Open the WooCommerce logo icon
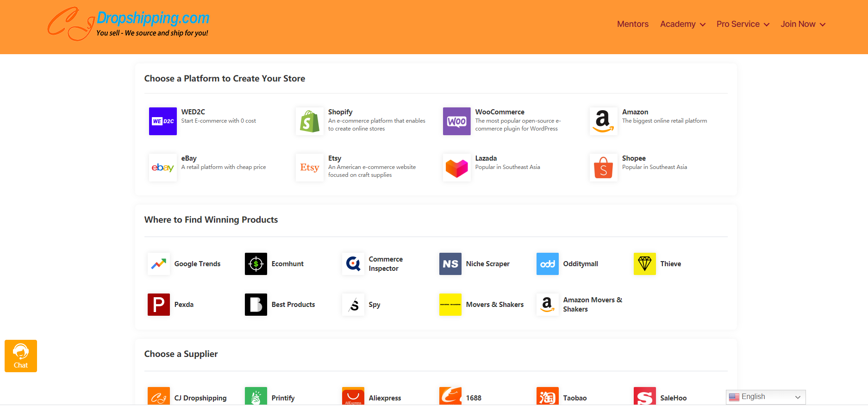Screen dimensions: 868x406 coord(456,121)
